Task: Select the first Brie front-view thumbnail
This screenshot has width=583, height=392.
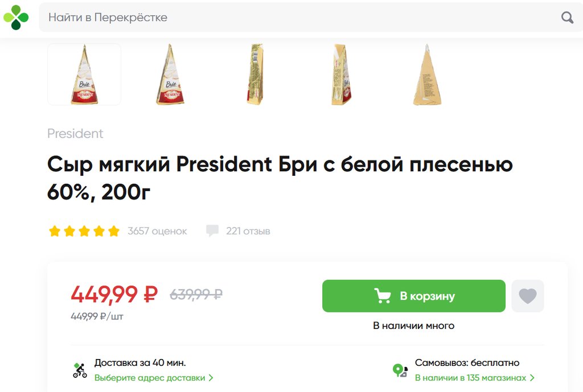Action: 84,75
